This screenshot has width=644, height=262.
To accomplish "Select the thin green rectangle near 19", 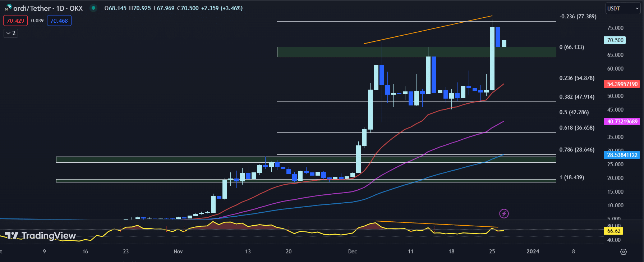I will coord(306,181).
